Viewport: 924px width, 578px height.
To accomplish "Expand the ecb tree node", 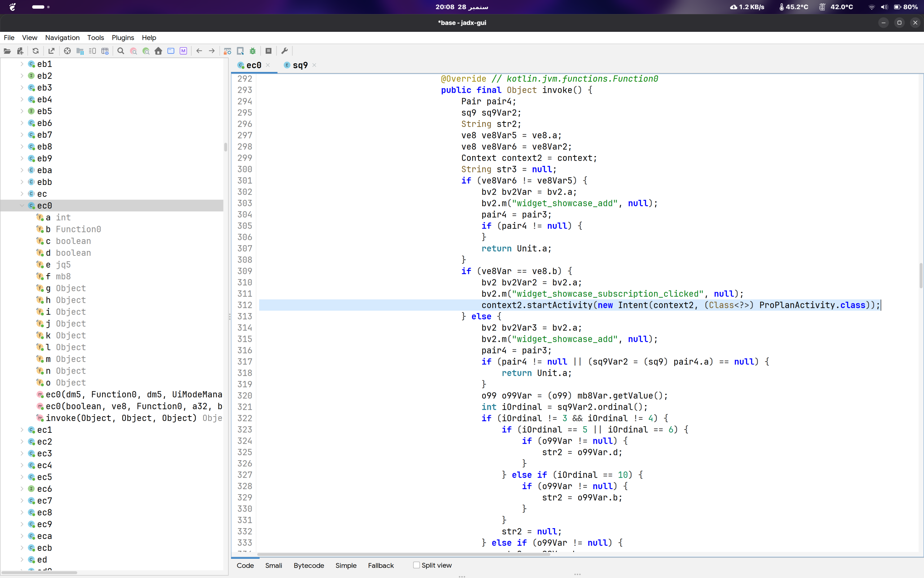I will click(x=22, y=548).
